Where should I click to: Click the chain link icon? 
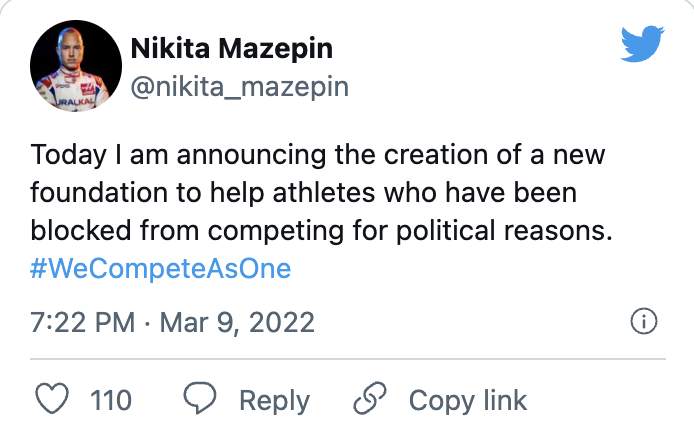pyautogui.click(x=370, y=400)
